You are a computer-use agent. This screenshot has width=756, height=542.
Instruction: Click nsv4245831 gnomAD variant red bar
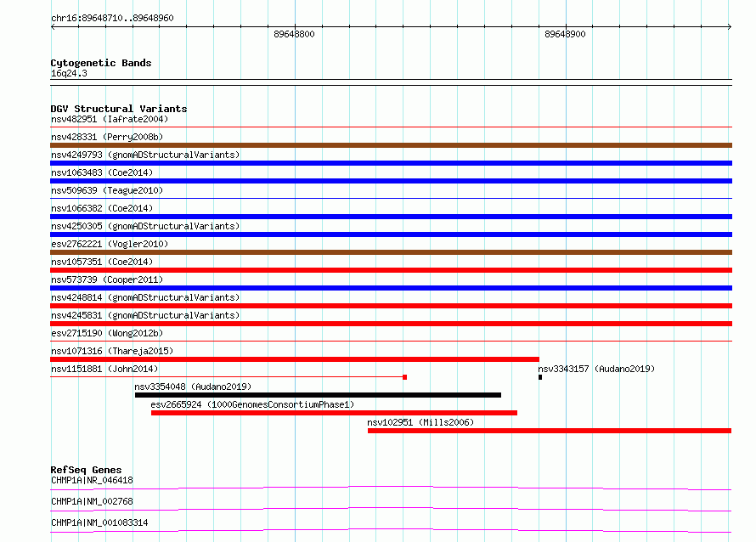[x=391, y=324]
